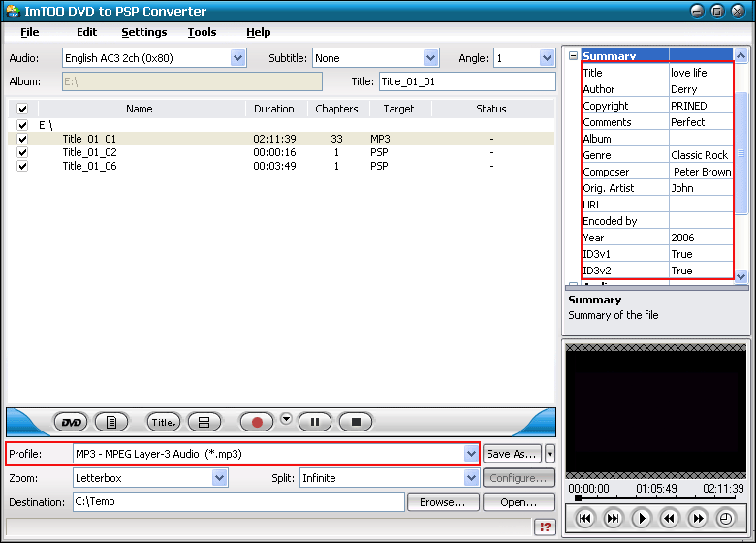Viewport: 756px width, 543px height.
Task: Collapse the Summary section expander
Action: (x=573, y=56)
